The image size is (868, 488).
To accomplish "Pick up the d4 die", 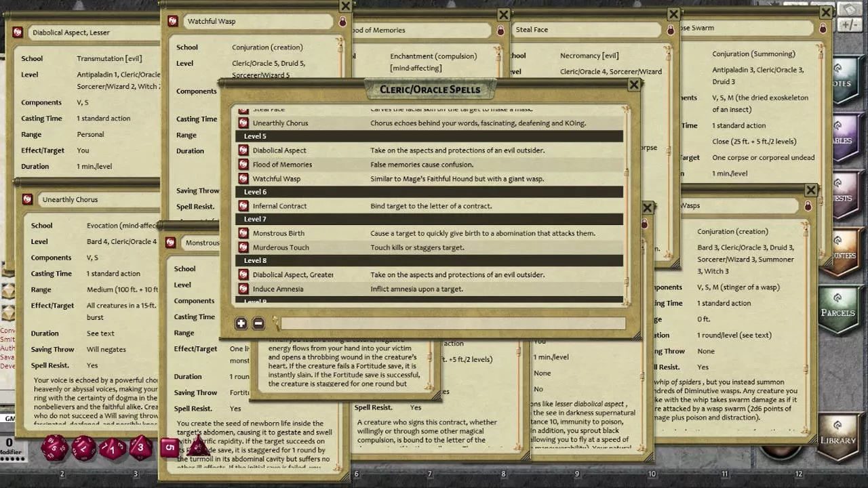I will point(197,447).
